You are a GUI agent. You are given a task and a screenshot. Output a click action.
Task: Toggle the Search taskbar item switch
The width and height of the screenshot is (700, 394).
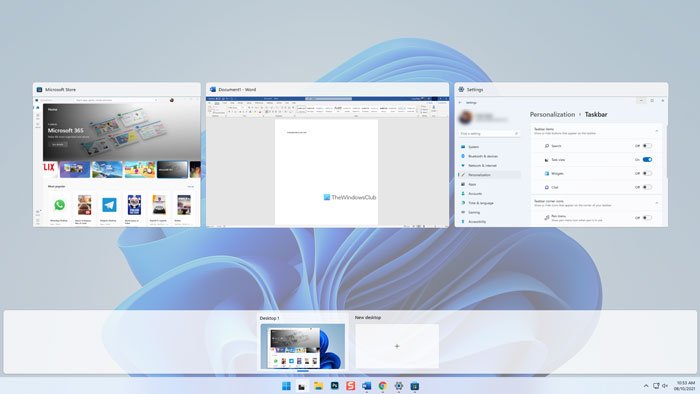pos(647,146)
